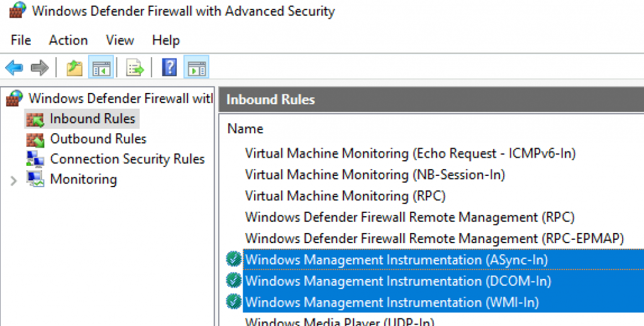Select Windows Defender Firewall Remote Management (RPC-EPMAP)
Image resolution: width=644 pixels, height=326 pixels.
pyautogui.click(x=435, y=239)
